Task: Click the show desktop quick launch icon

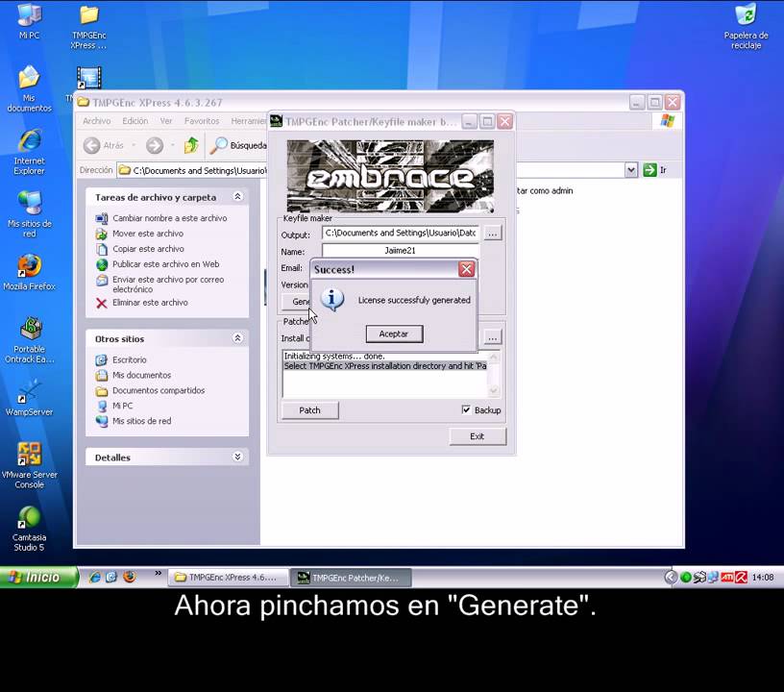Action: (111, 577)
